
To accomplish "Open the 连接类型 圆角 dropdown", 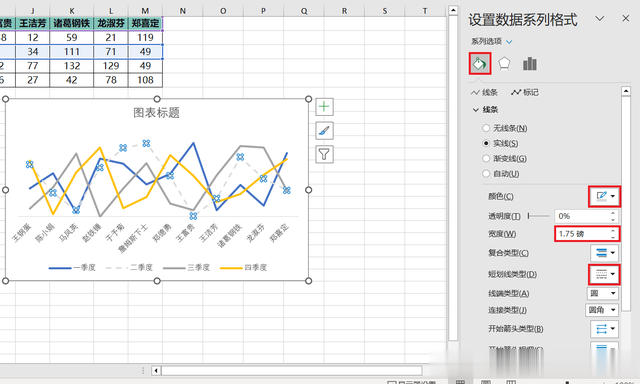I will point(602,310).
